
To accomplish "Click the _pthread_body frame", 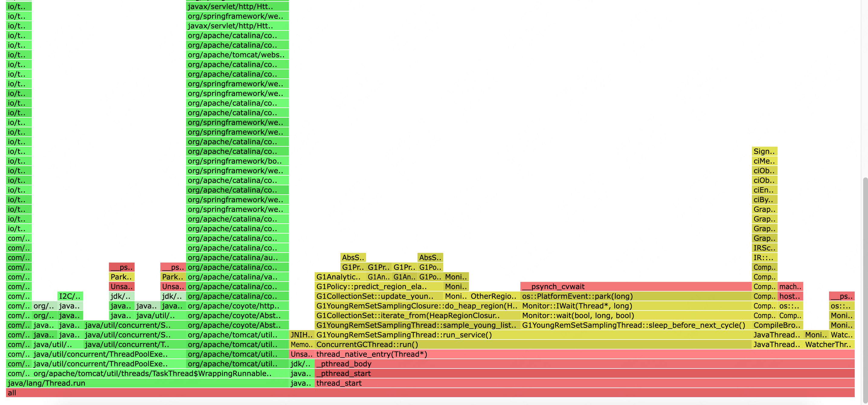I will coord(584,364).
